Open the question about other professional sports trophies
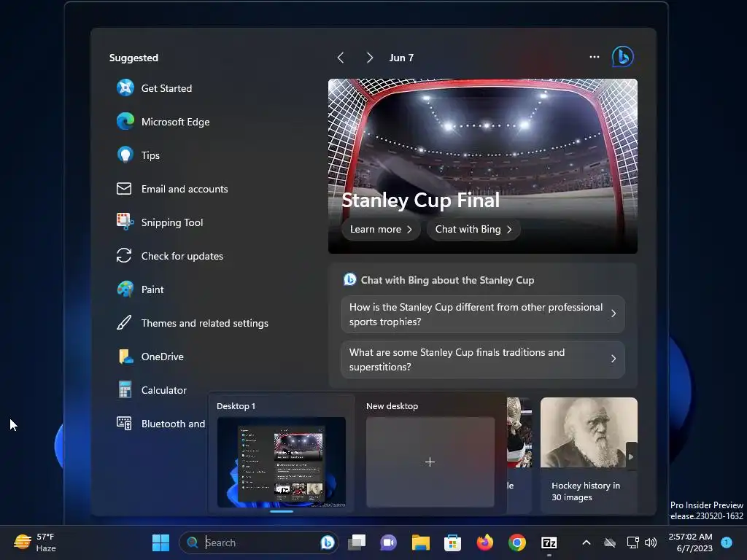The width and height of the screenshot is (747, 560). tap(483, 314)
